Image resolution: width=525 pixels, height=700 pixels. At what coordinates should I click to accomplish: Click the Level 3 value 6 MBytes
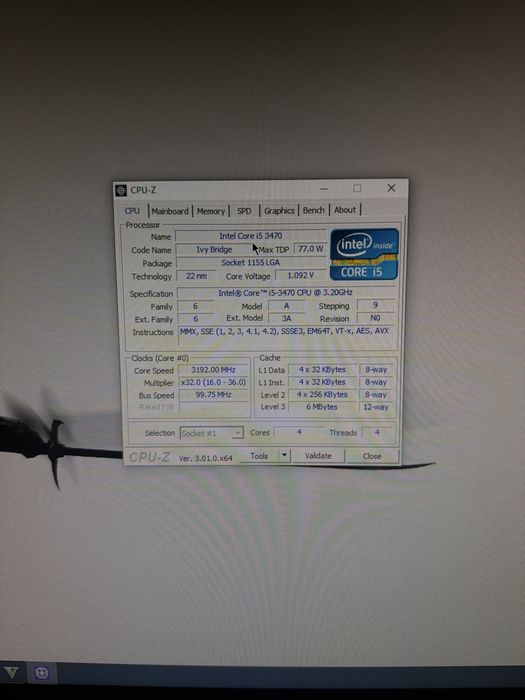point(322,407)
